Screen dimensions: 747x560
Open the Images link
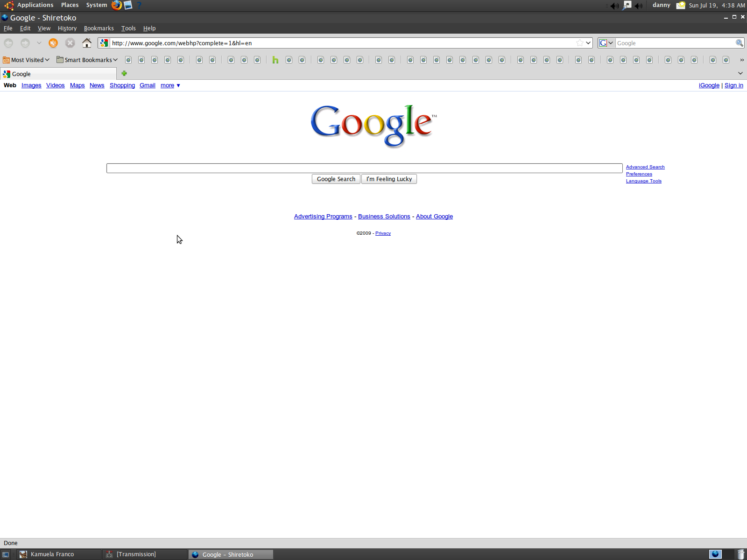click(x=31, y=85)
